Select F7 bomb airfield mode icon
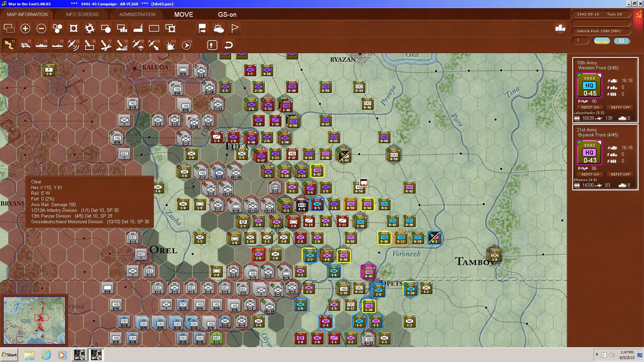The width and height of the screenshot is (644, 362). click(106, 45)
